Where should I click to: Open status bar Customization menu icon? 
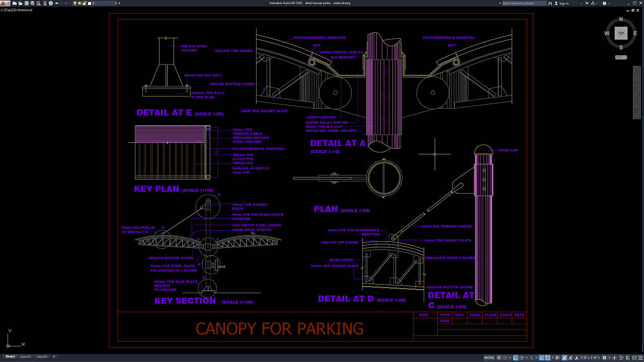coord(640,357)
